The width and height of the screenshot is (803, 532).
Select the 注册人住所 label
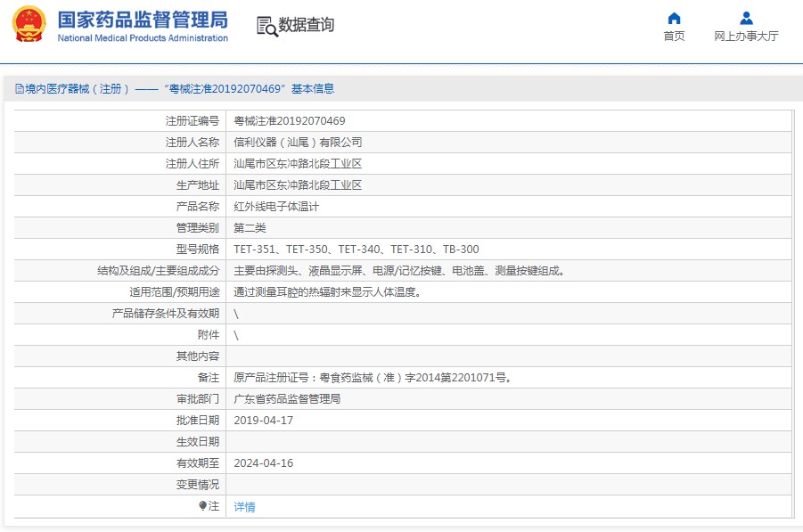point(192,164)
